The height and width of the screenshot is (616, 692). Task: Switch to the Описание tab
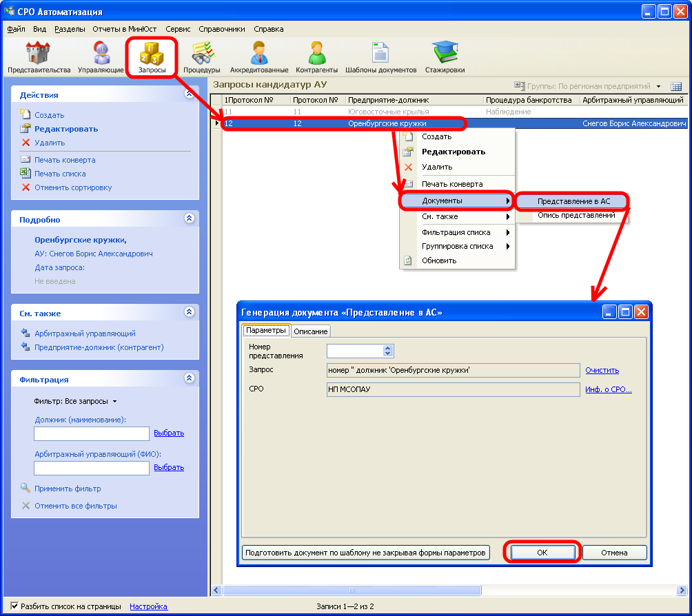coord(310,331)
